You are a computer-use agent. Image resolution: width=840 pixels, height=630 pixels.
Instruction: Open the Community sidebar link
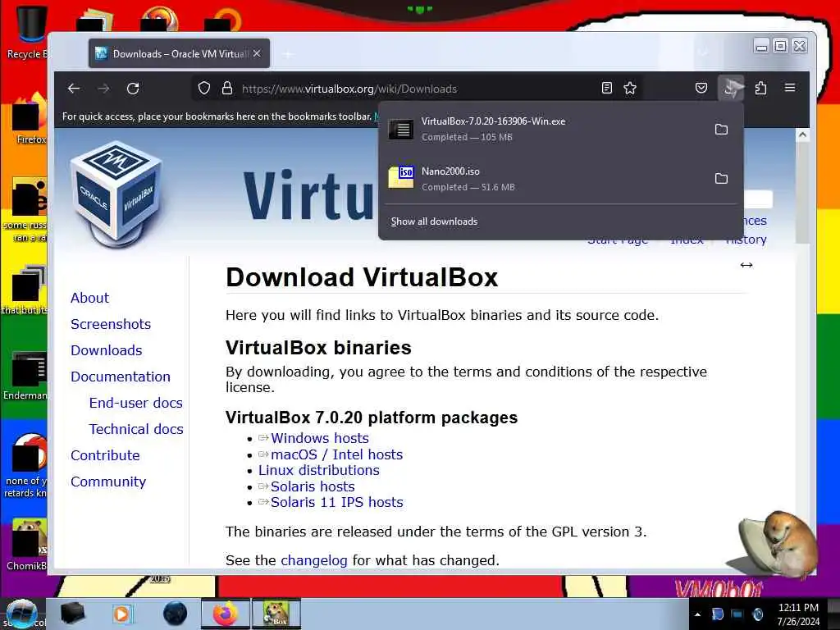click(x=108, y=482)
